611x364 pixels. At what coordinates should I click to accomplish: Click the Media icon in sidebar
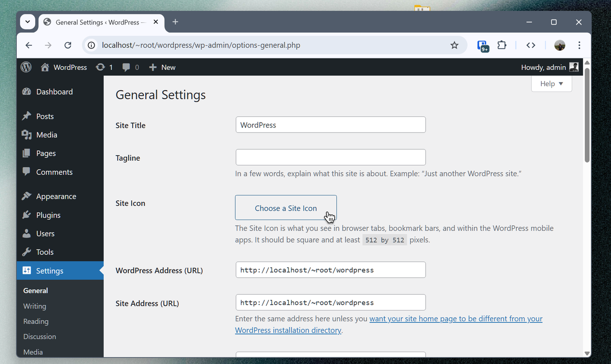pos(27,135)
